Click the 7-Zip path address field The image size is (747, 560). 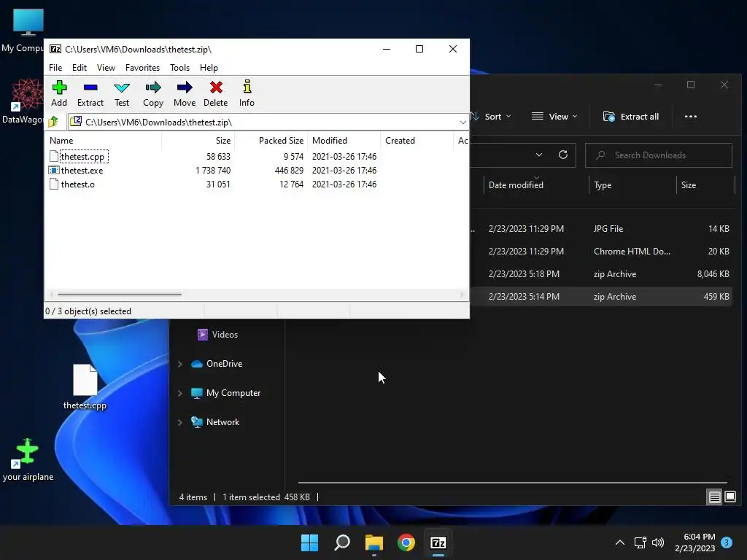[x=268, y=122]
